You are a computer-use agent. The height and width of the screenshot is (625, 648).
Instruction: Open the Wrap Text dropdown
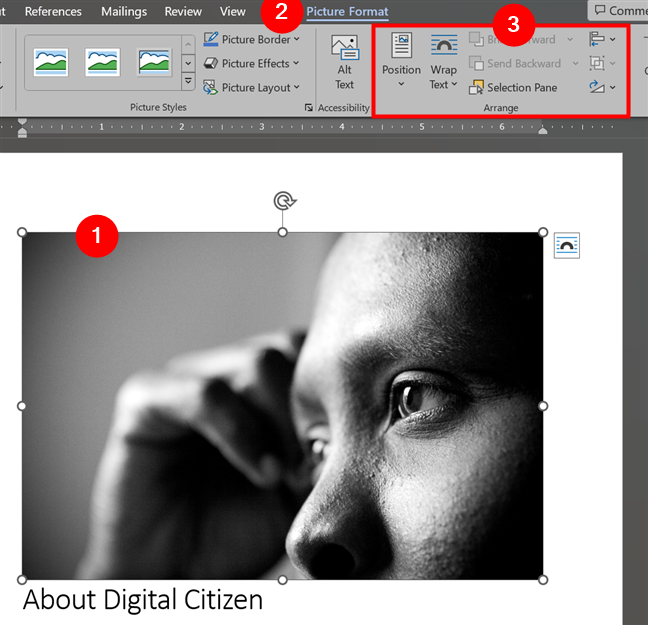coord(443,62)
